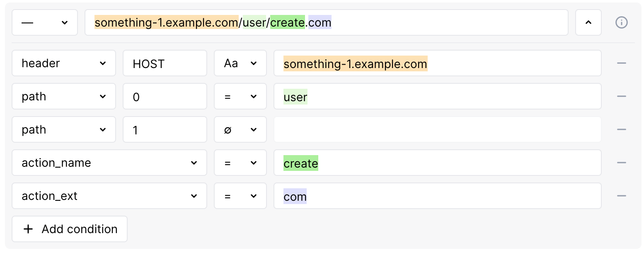Screen dimensions: 644x253
Task: Click the plus icon on Add condition
Action: point(28,229)
